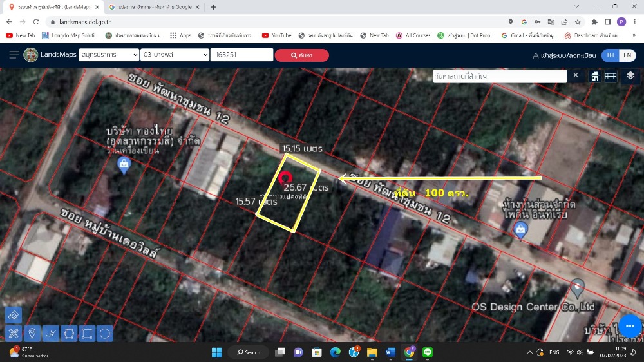Open the Chrome three-dot menu

click(x=635, y=22)
